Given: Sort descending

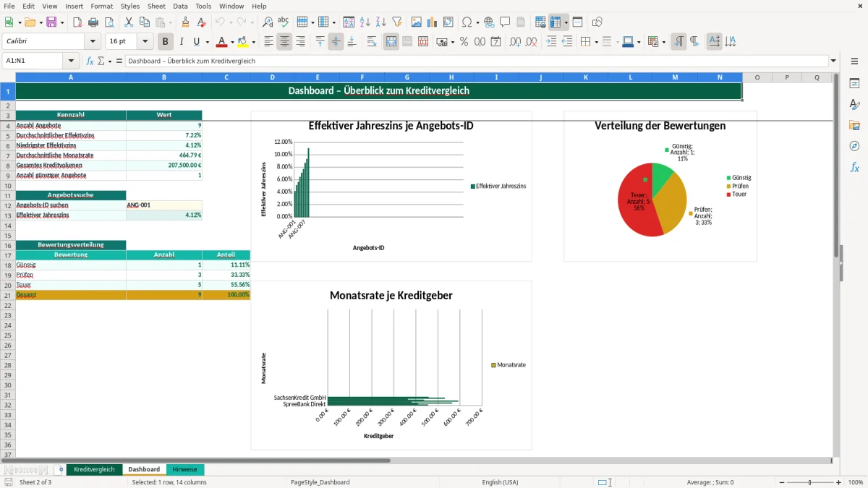Looking at the screenshot, I should point(380,22).
